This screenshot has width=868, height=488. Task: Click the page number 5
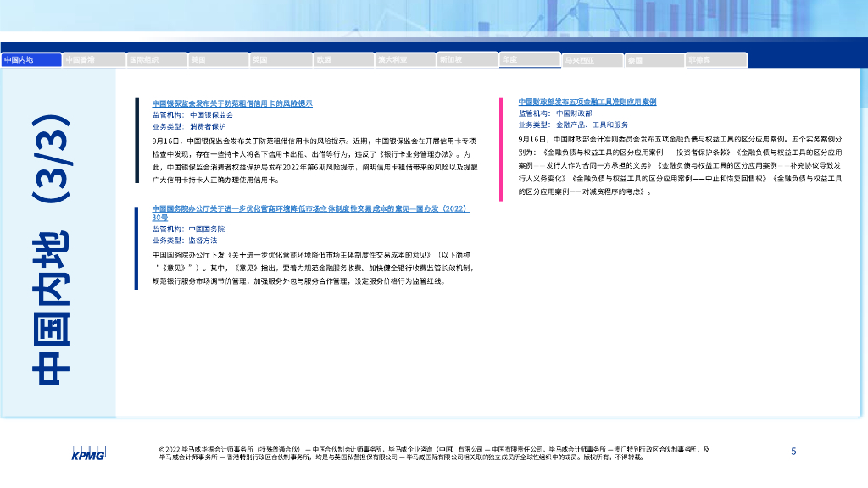(x=793, y=452)
